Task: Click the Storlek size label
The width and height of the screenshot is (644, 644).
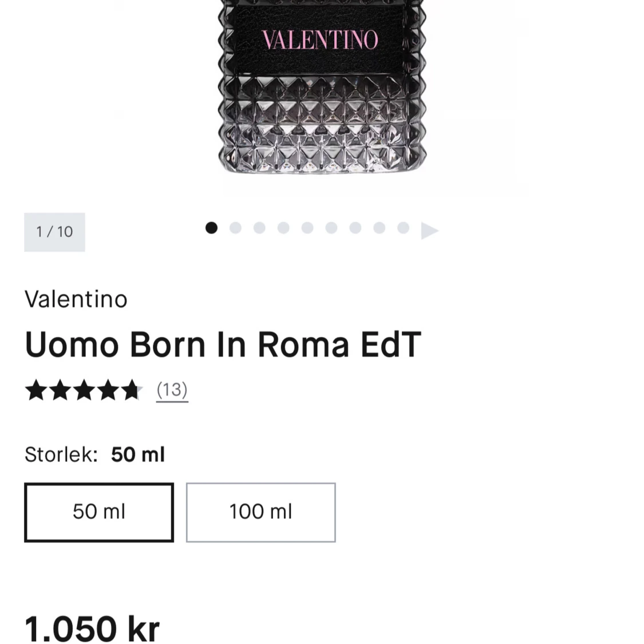Action: [x=61, y=454]
